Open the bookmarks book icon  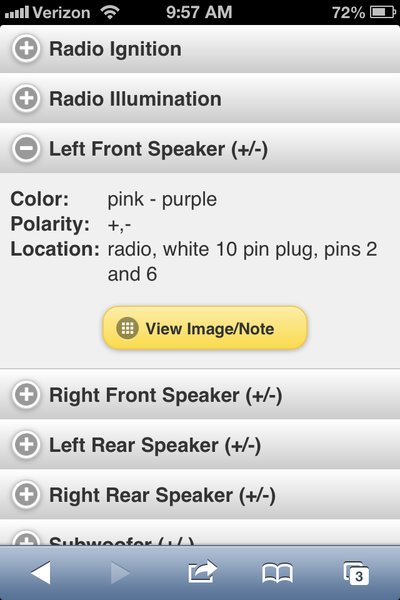pyautogui.click(x=278, y=573)
